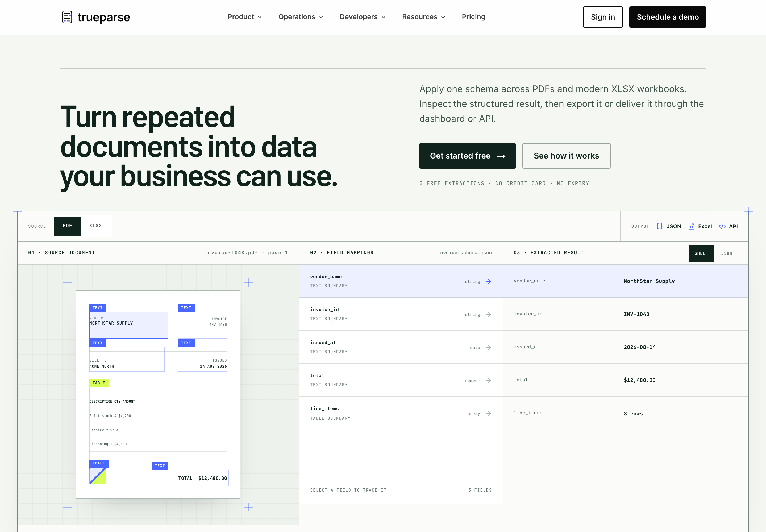Click the NORTHSTAR SUPPLY vendor box in invoice
766x532 pixels.
128,325
